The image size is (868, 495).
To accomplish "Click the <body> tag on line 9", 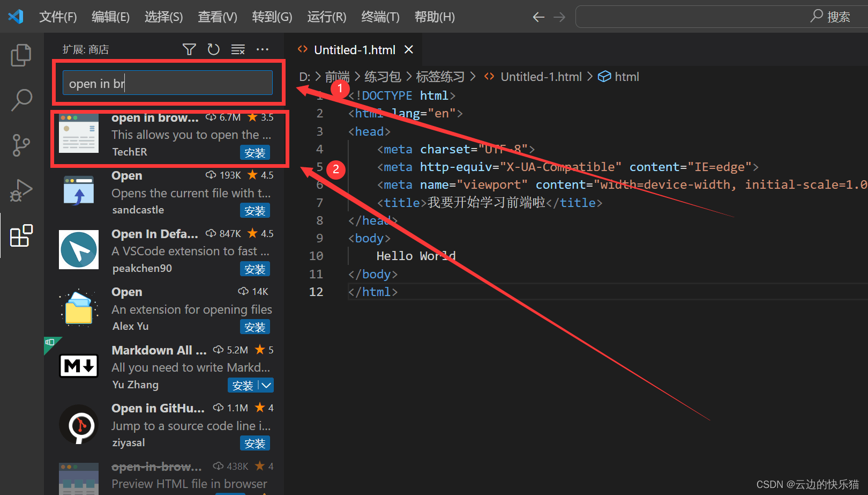I will pyautogui.click(x=370, y=238).
